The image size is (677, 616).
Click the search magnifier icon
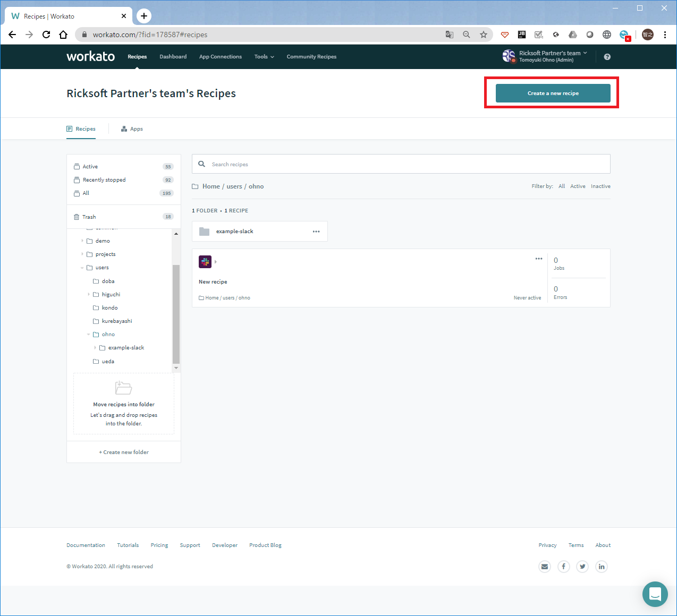coord(202,164)
